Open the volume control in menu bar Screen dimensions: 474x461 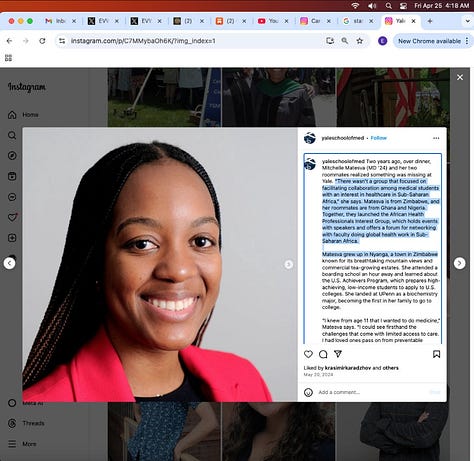click(x=372, y=5)
